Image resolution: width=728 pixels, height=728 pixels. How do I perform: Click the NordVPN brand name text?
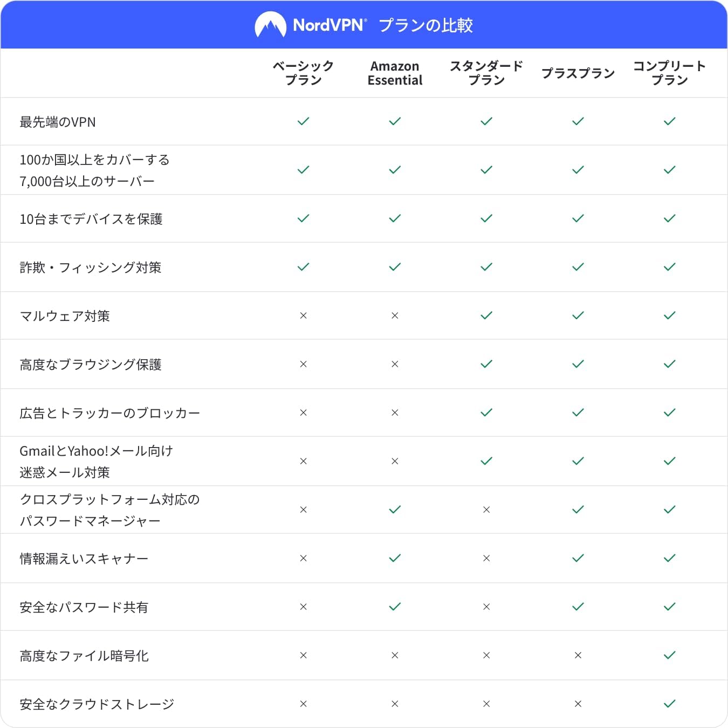click(x=329, y=25)
